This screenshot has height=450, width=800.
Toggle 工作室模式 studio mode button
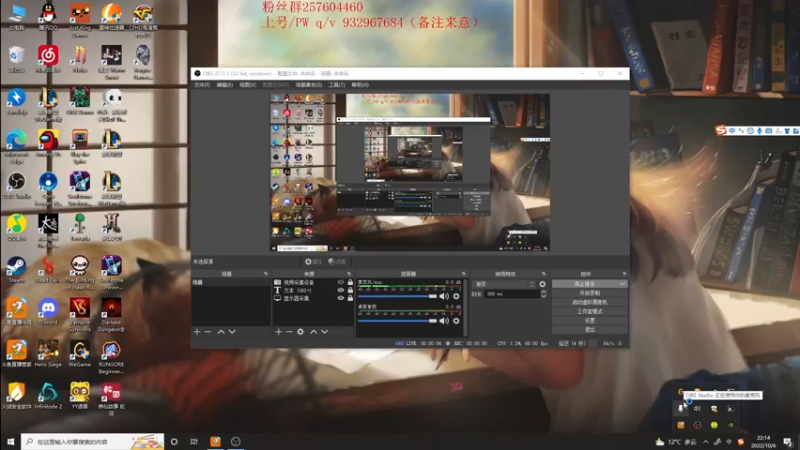click(590, 311)
